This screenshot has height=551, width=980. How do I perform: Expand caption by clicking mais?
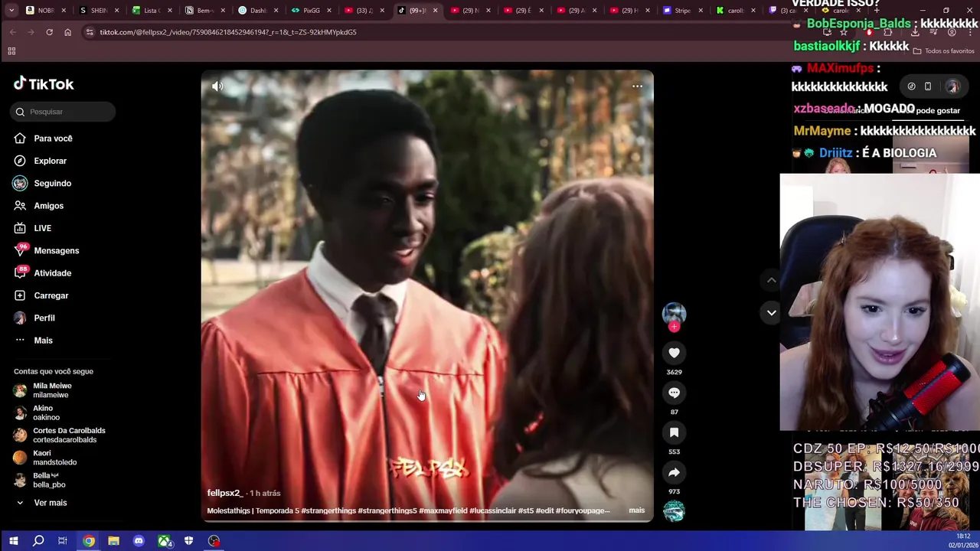coord(637,510)
